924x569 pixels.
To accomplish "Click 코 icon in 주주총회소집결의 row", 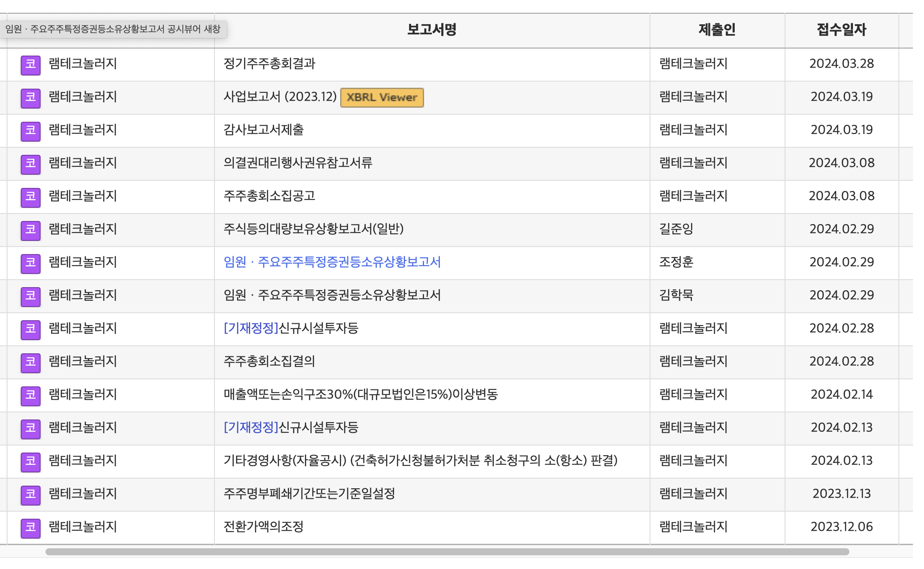I will tap(30, 363).
